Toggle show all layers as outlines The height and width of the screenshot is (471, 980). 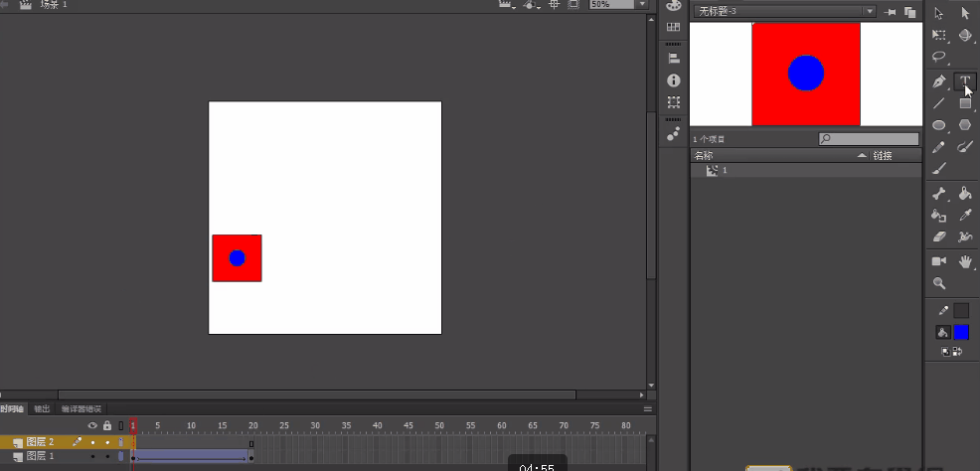pyautogui.click(x=121, y=426)
